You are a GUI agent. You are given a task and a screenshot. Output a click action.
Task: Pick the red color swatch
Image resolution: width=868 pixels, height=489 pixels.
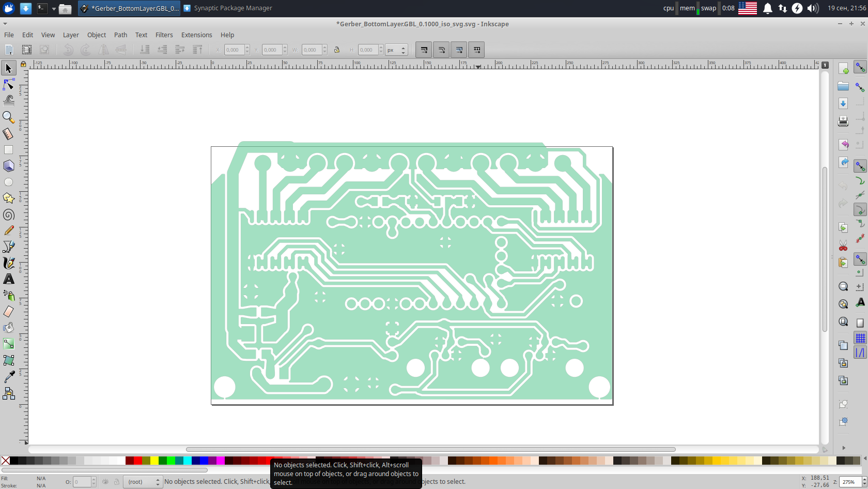[138, 461]
